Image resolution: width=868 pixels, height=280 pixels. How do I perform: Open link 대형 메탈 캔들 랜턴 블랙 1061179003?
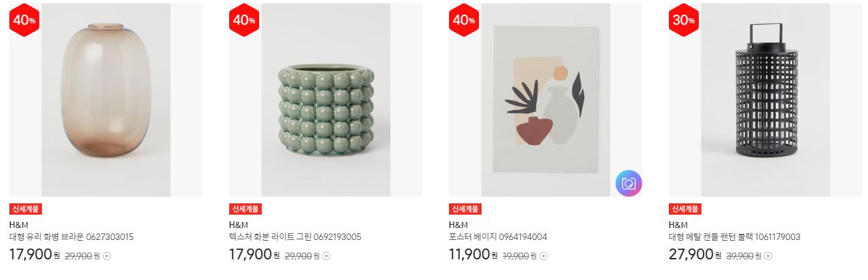[x=735, y=237]
